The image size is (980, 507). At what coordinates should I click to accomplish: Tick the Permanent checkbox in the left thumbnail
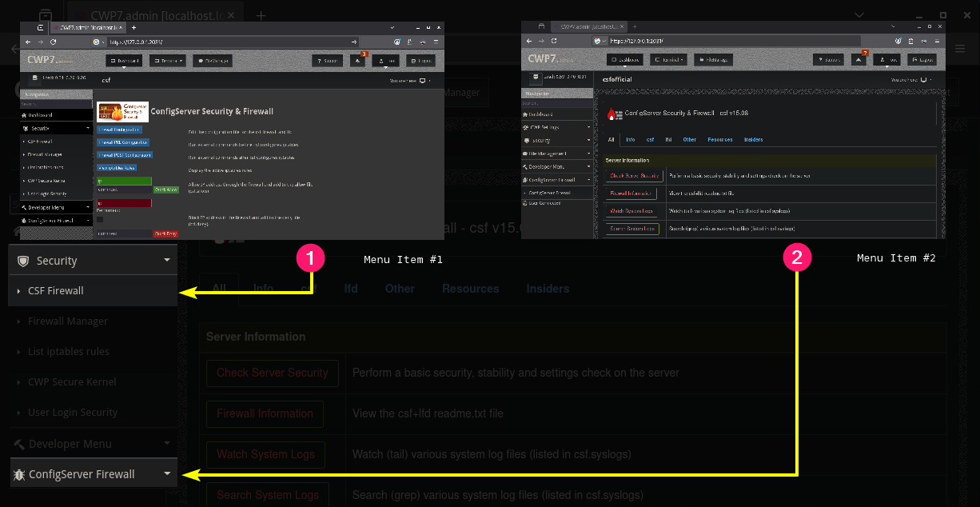(x=100, y=219)
